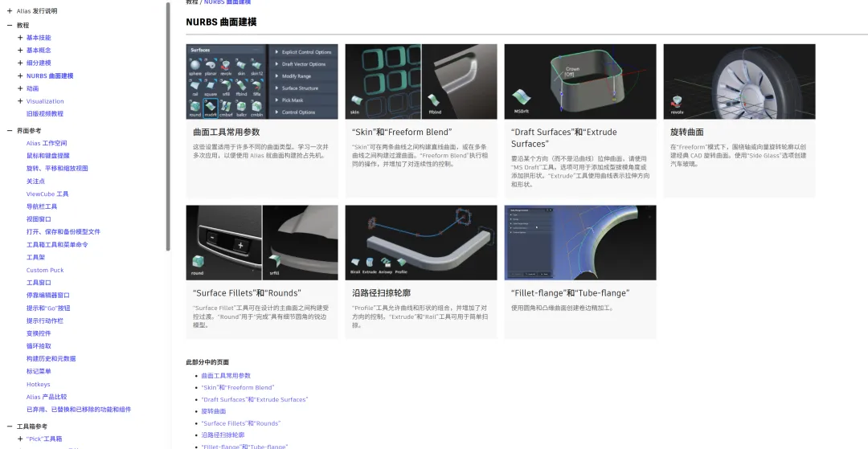Follow "Surface Fillets"和"Rounds" list link

[241, 423]
